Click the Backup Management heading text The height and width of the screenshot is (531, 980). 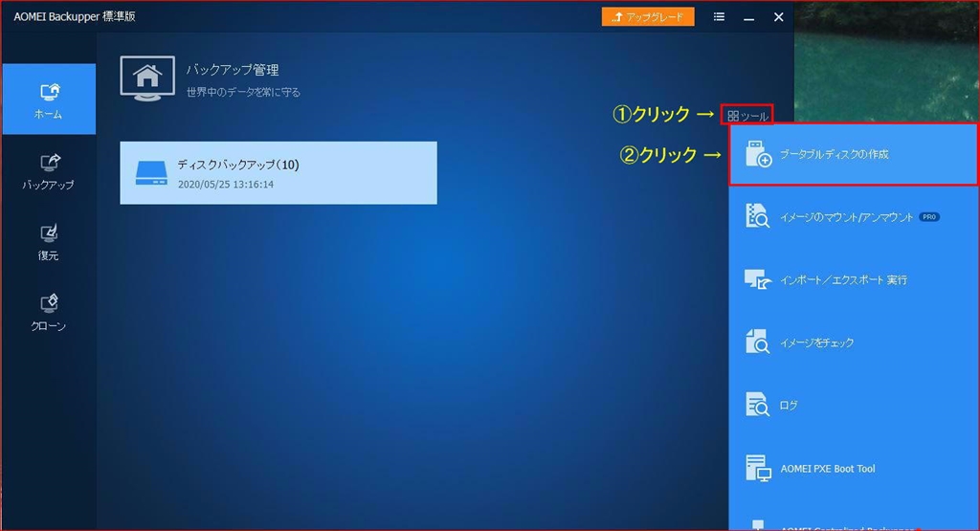233,69
